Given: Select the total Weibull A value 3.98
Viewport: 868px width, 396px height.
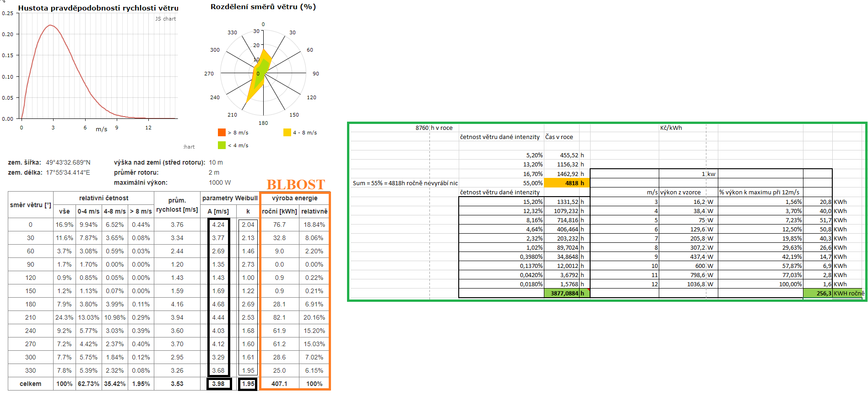Looking at the screenshot, I should pos(218,384).
